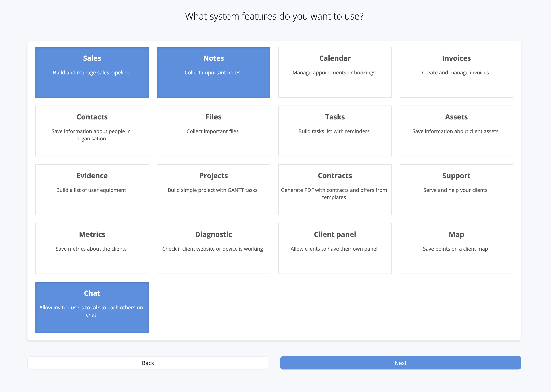Turn on the Tasks feature

pyautogui.click(x=335, y=131)
